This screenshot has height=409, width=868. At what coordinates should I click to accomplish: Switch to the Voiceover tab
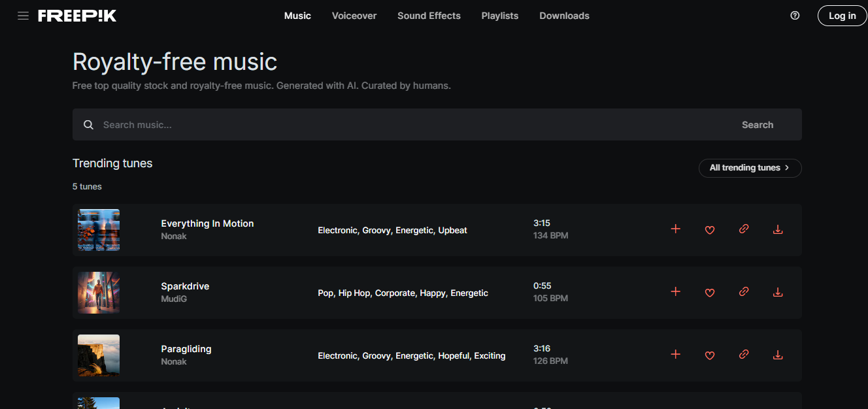(354, 16)
